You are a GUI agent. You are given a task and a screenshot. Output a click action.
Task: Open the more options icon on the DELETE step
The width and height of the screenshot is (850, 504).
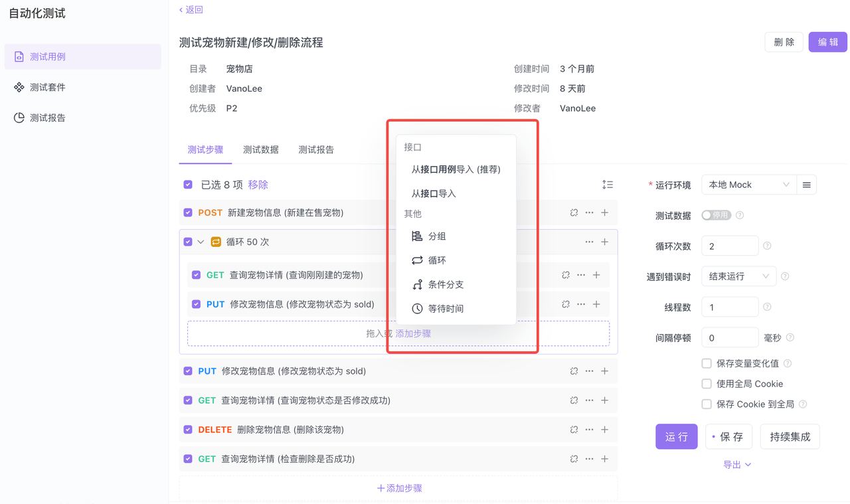click(x=589, y=429)
